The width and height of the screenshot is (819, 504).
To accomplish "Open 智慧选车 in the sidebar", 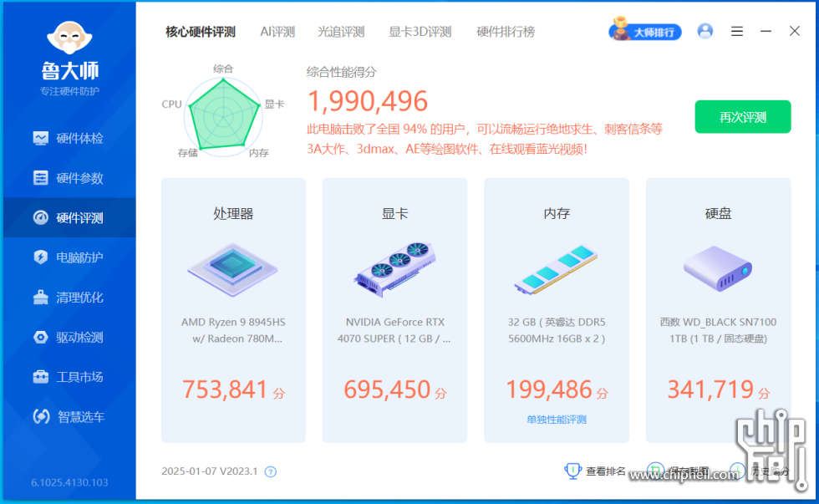I will pos(69,416).
